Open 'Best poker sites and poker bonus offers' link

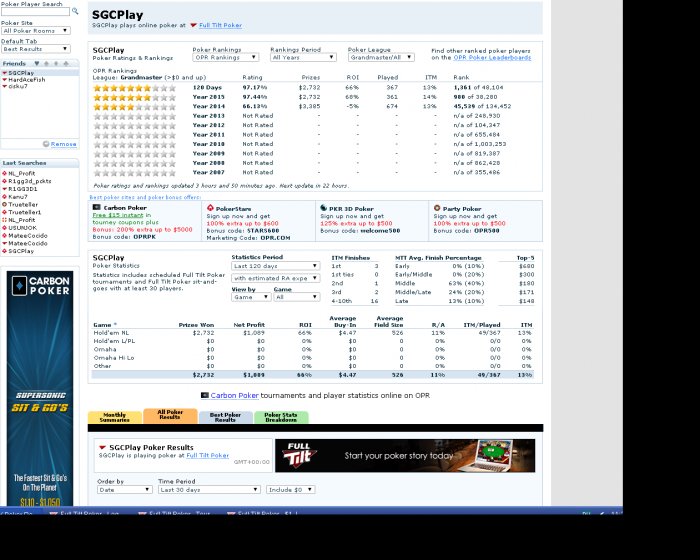coord(145,197)
